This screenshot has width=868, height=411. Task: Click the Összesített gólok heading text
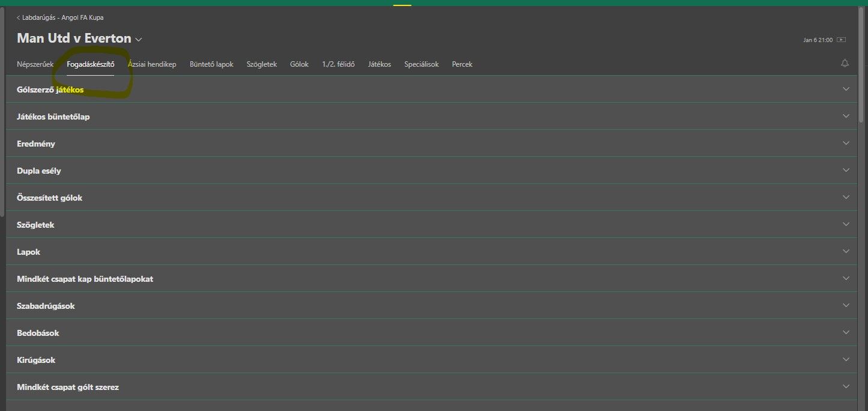(50, 198)
